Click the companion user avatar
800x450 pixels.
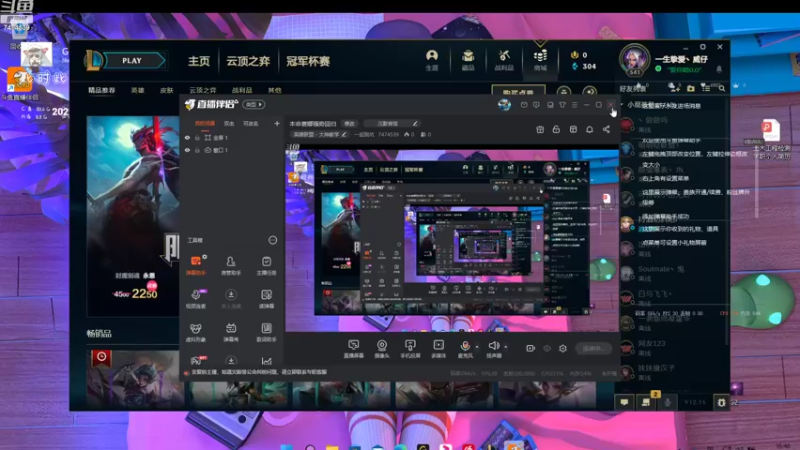click(505, 105)
